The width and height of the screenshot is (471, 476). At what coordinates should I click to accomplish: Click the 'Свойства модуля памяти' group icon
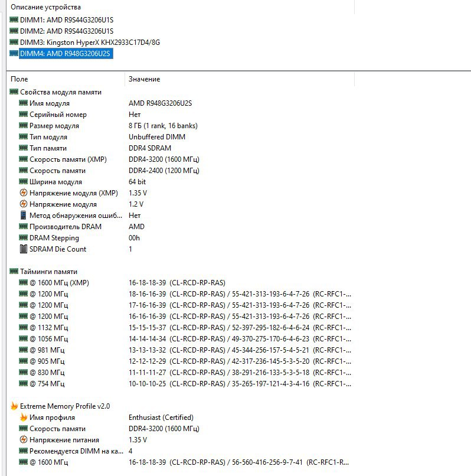(x=14, y=92)
